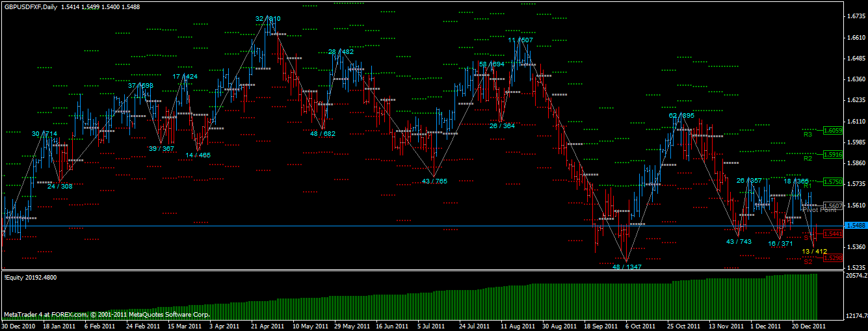
Task: Click the current price label 1.5488
Action: pyautogui.click(x=855, y=226)
